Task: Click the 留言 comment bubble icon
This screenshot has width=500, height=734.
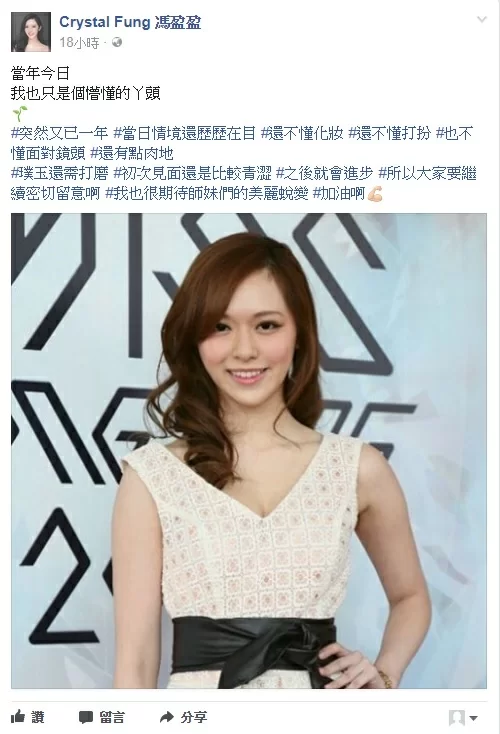Action: point(86,717)
